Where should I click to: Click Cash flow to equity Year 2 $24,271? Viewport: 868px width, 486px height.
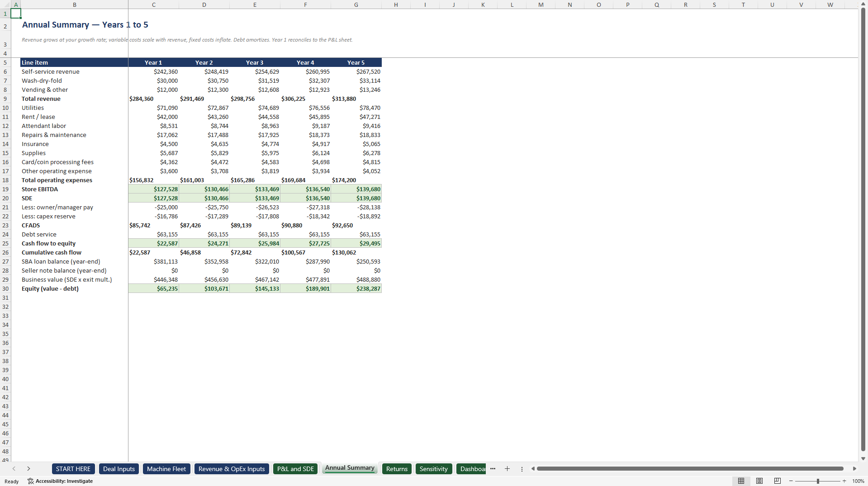[204, 243]
